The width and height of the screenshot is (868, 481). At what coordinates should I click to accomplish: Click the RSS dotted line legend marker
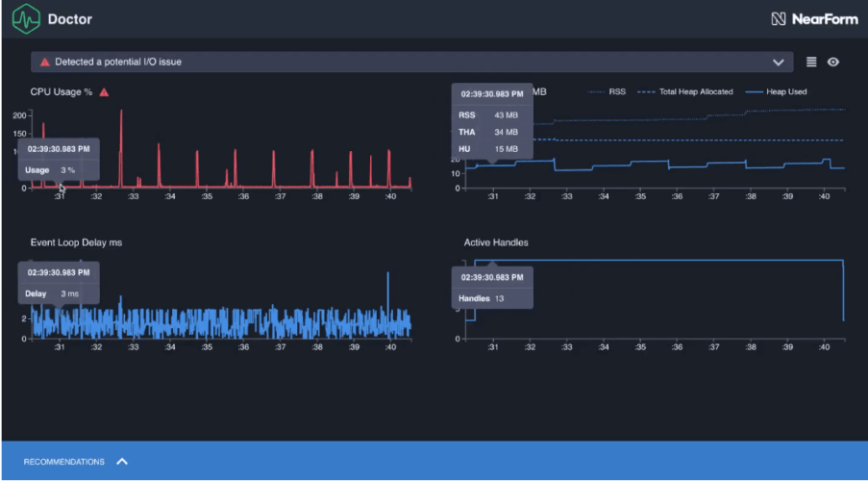click(x=596, y=92)
